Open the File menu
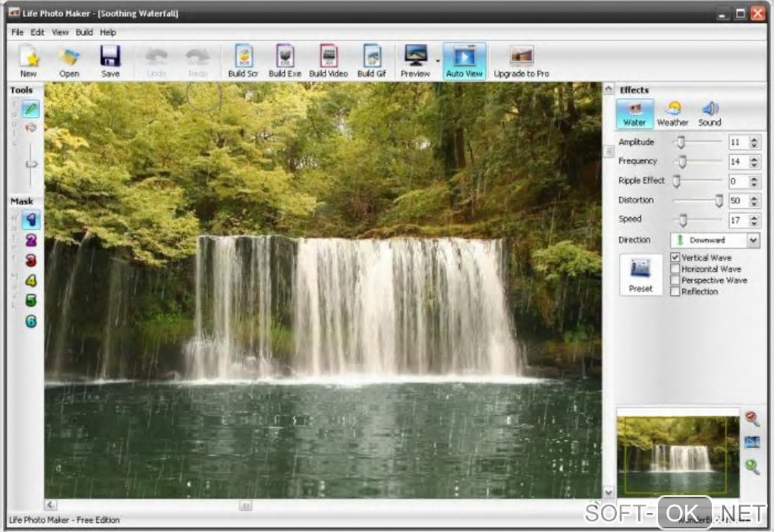 tap(17, 33)
